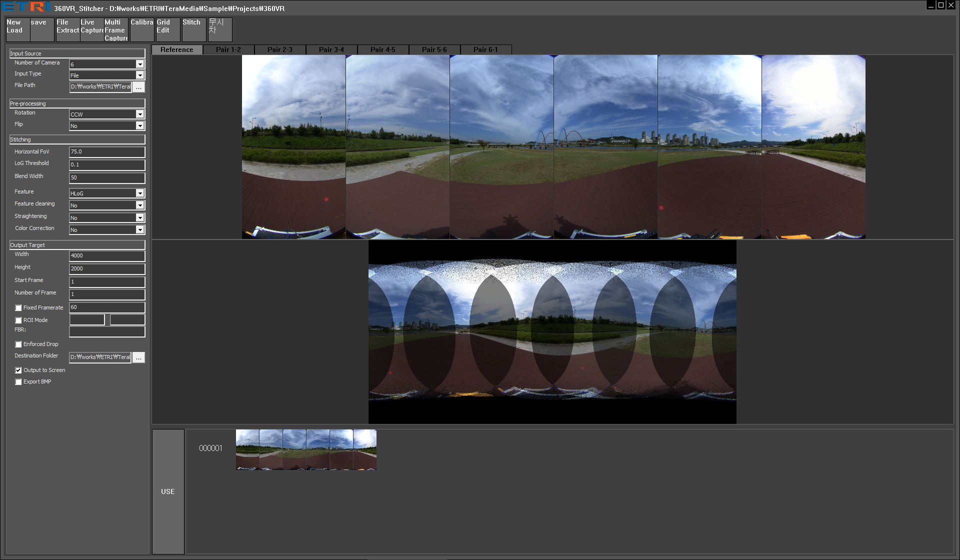Screen dimensions: 960x560
Task: Select the Pair 4-5 tab
Action: tap(383, 49)
